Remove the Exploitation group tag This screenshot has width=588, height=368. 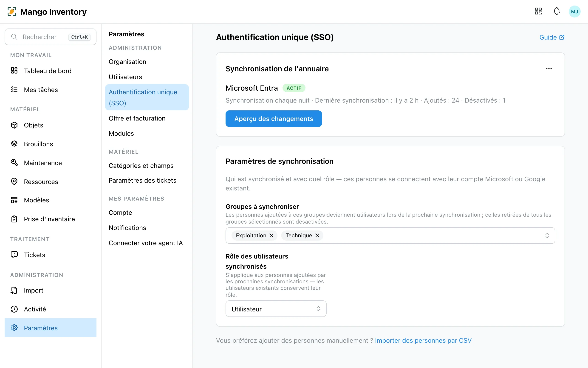pyautogui.click(x=271, y=235)
